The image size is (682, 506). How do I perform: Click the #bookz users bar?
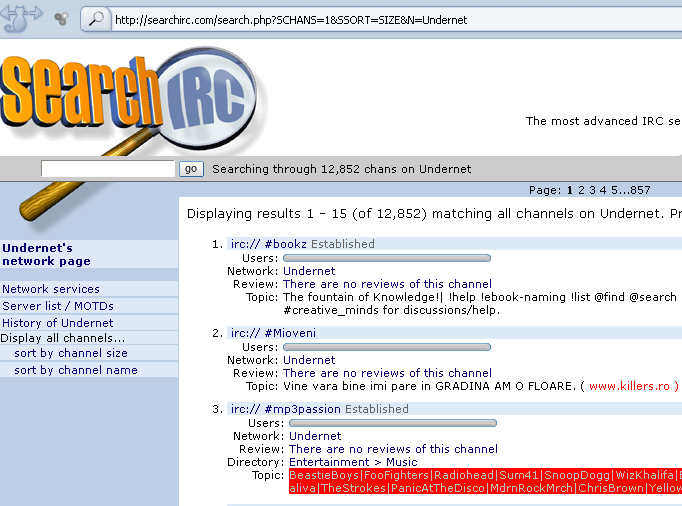pos(387,258)
